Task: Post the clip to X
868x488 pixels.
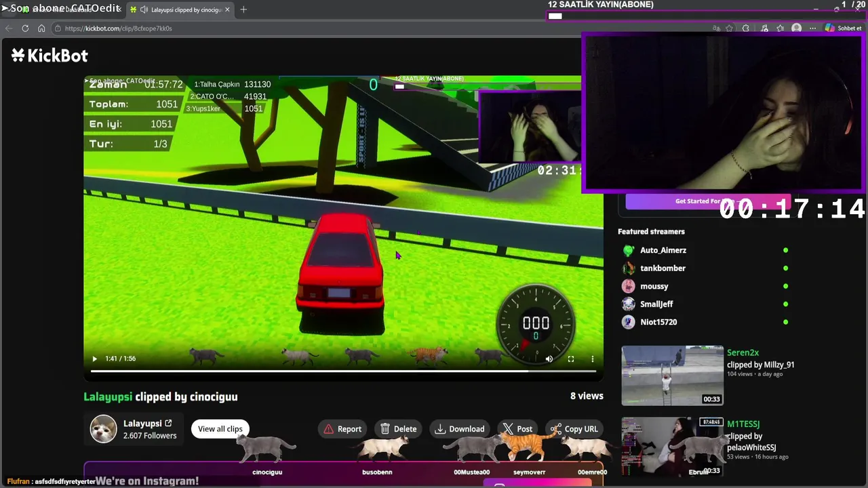Action: (x=518, y=429)
